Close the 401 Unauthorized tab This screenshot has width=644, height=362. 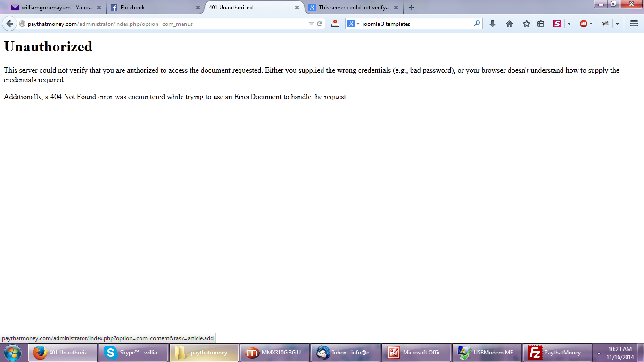[297, 8]
